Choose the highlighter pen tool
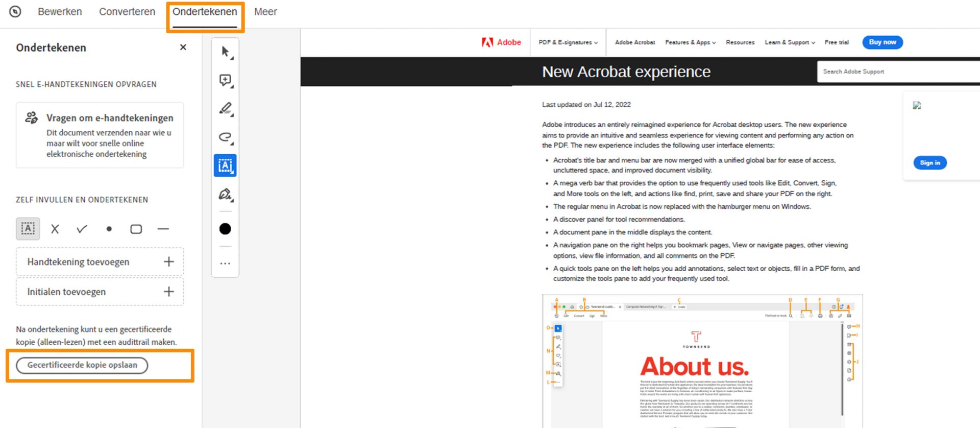The image size is (980, 428). 225,109
